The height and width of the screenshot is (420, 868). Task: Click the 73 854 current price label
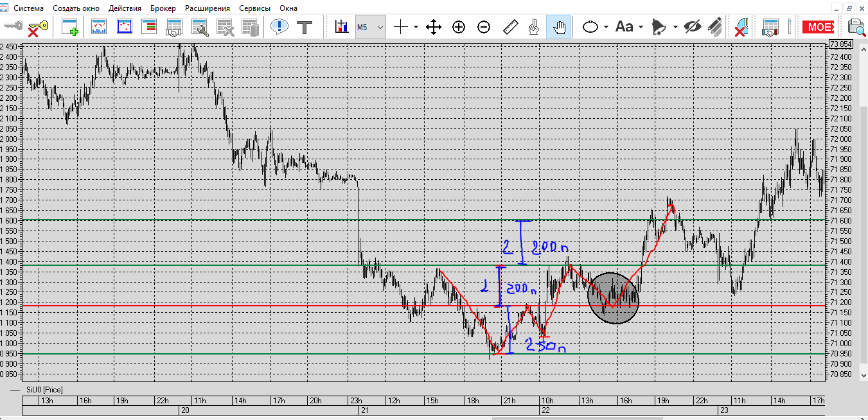point(840,44)
